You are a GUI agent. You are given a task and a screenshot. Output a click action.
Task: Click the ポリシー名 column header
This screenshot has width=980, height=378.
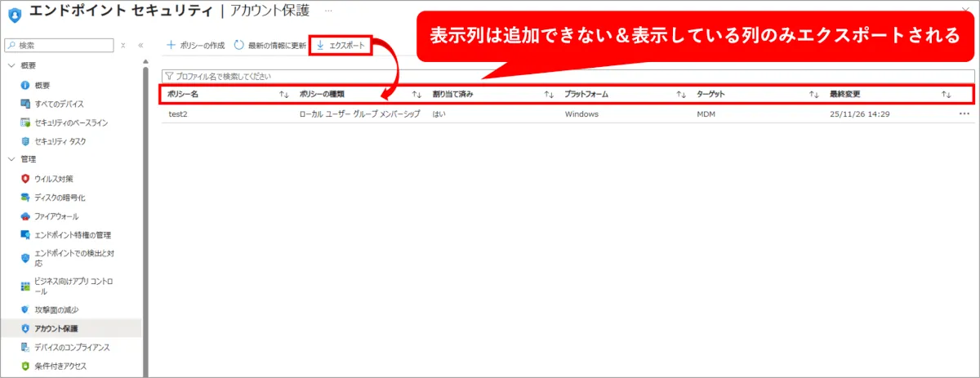pyautogui.click(x=183, y=95)
